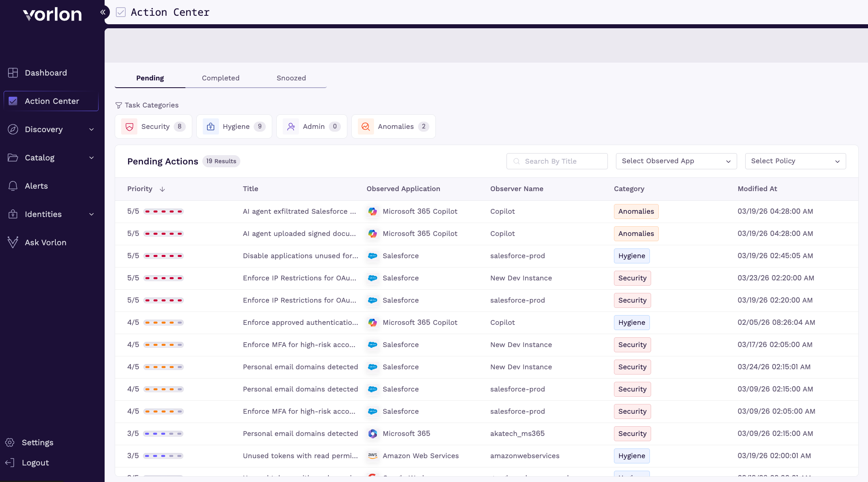Collapse the sidebar with the double-chevron icon
868x482 pixels.
point(103,12)
